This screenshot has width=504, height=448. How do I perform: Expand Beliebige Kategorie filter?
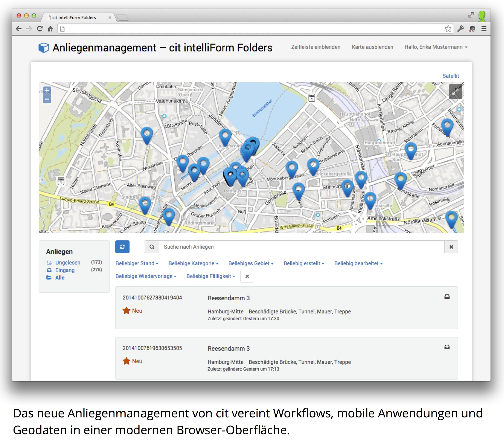pyautogui.click(x=193, y=263)
